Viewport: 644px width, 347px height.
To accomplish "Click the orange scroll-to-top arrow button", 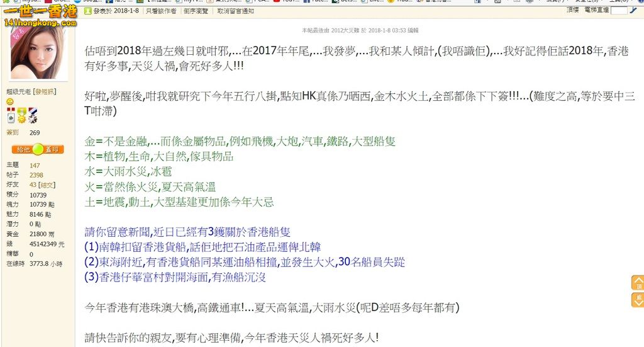I will click(637, 283).
